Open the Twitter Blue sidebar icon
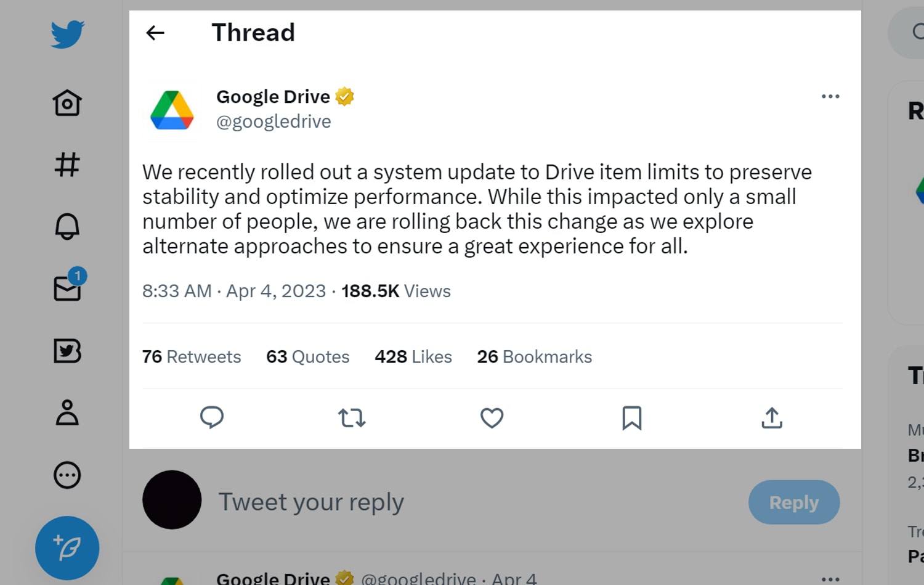Viewport: 924px width, 585px height. (67, 352)
